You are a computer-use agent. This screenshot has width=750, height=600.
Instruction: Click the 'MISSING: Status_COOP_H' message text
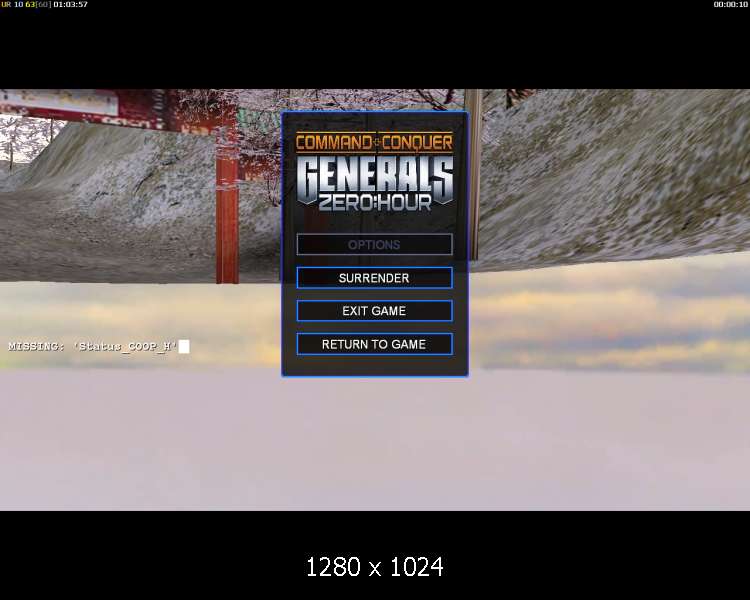[93, 346]
